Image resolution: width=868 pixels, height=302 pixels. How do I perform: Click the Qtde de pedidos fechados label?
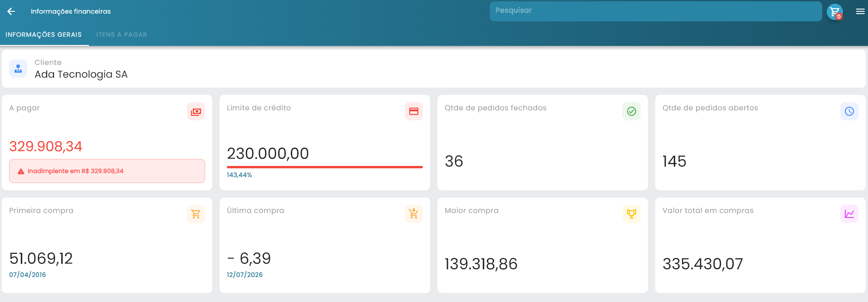tap(495, 108)
